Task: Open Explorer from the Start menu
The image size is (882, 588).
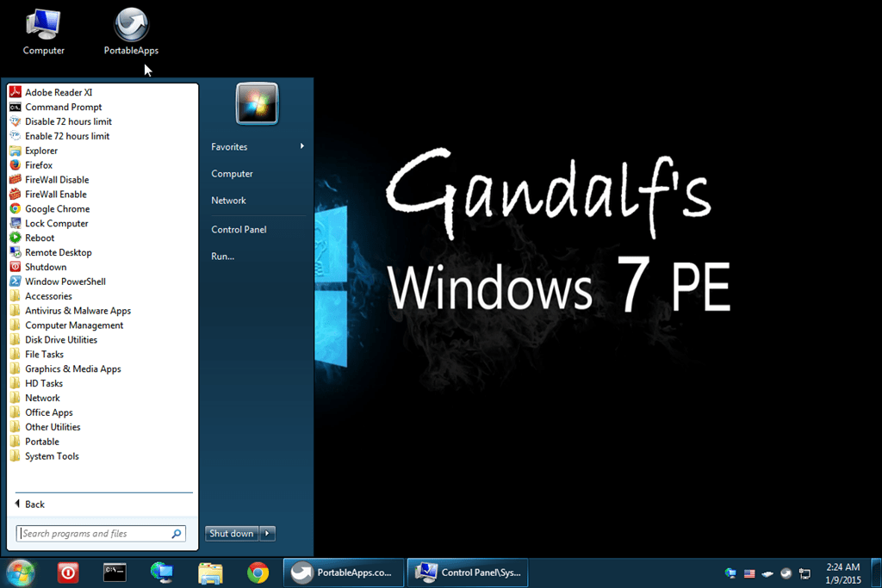Action: click(x=34, y=151)
